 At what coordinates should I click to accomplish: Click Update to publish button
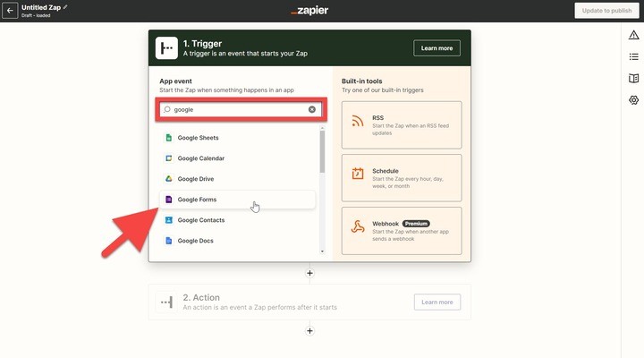click(606, 11)
